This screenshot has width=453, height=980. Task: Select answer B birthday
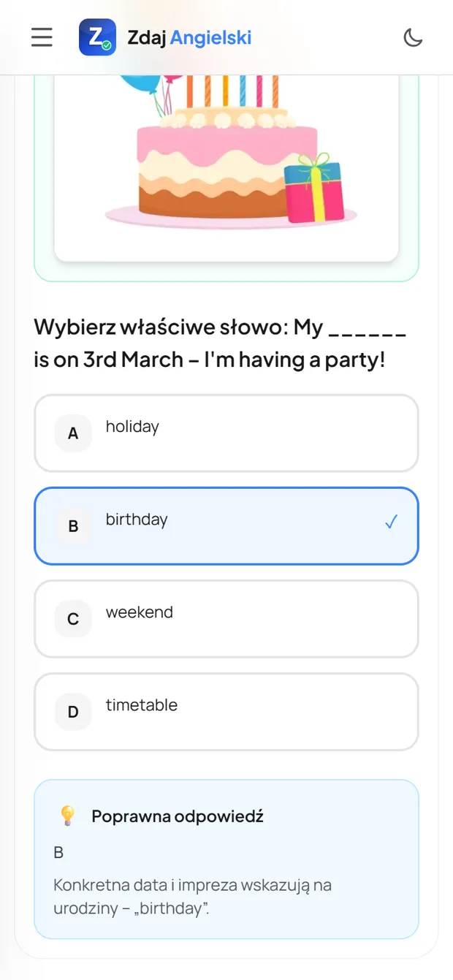pos(226,526)
